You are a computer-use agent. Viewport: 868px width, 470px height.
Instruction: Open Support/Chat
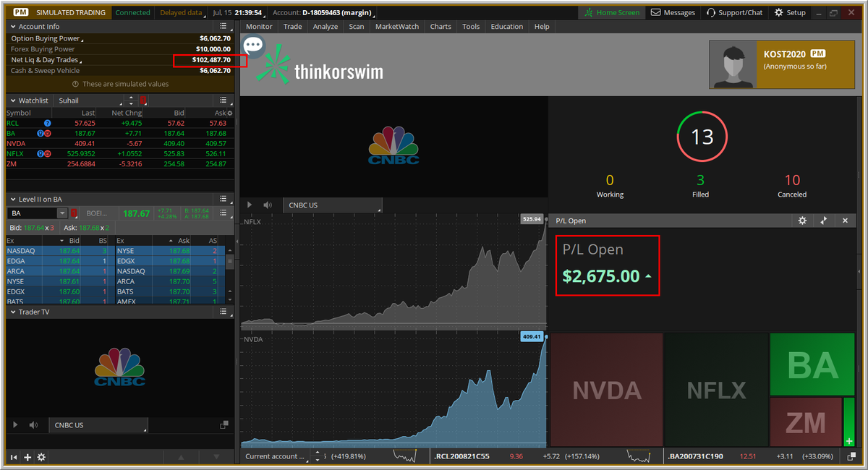(x=734, y=12)
